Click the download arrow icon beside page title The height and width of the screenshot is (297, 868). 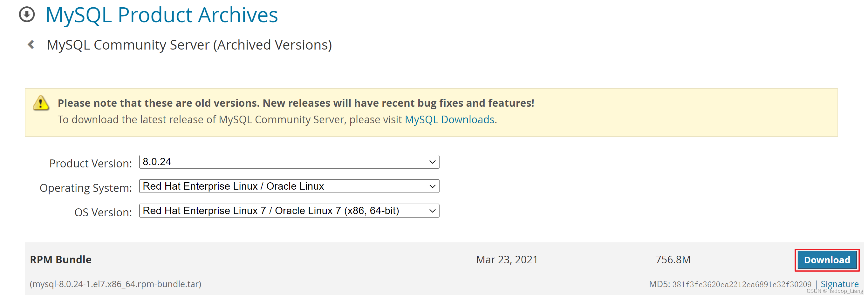[28, 15]
